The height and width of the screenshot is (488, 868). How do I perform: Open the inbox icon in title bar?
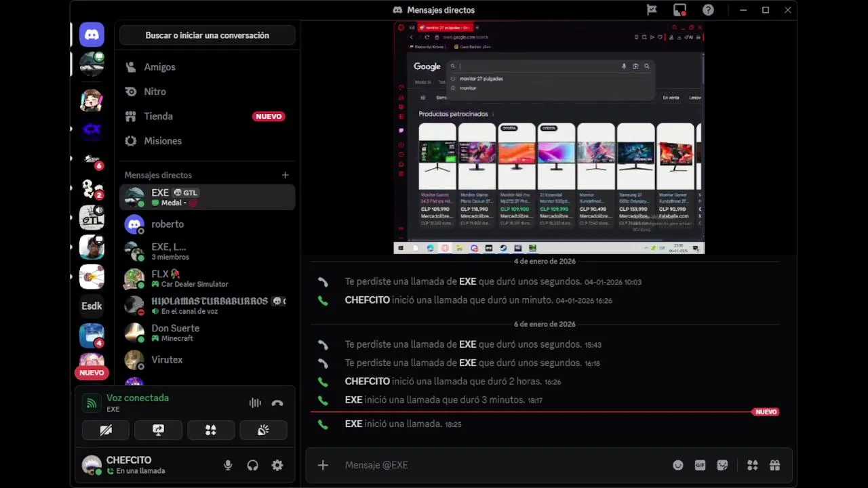pyautogui.click(x=679, y=10)
